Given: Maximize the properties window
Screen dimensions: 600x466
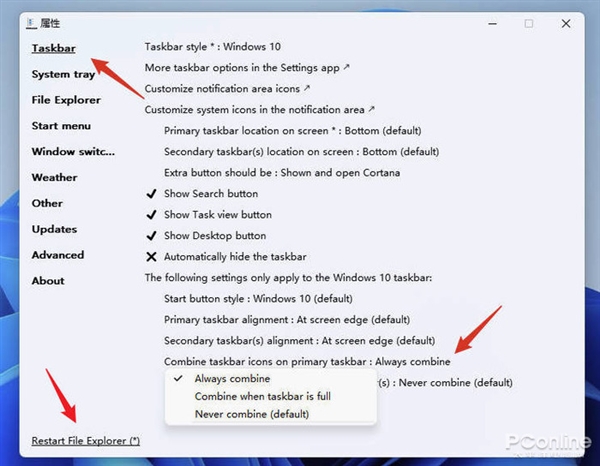Looking at the screenshot, I should click(x=529, y=24).
